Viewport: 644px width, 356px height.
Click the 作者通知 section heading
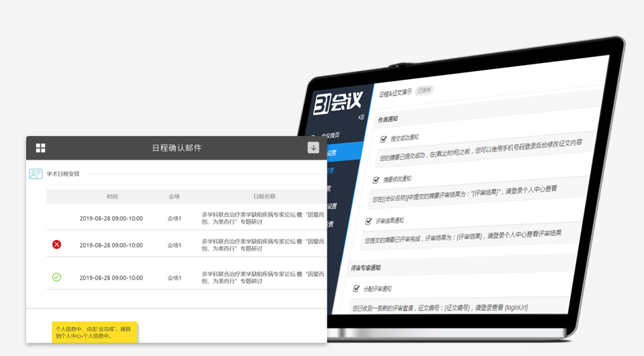point(388,119)
